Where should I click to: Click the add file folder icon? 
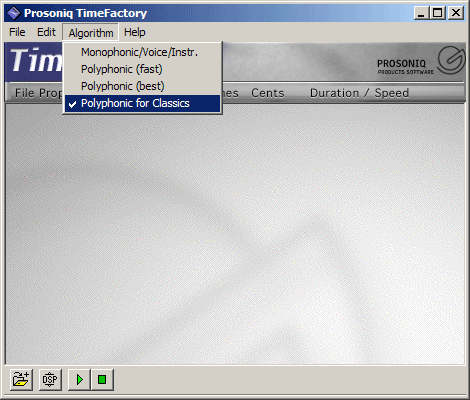click(x=21, y=380)
